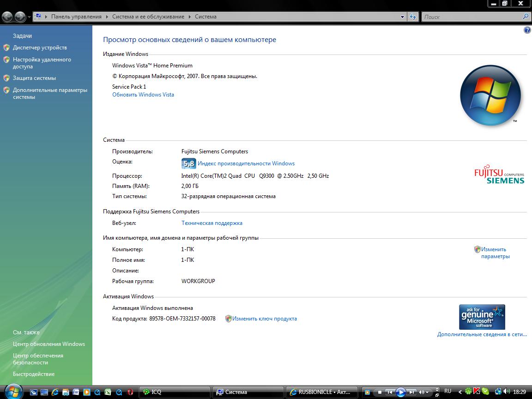Open Дополнительные параметры системы link

[50, 93]
